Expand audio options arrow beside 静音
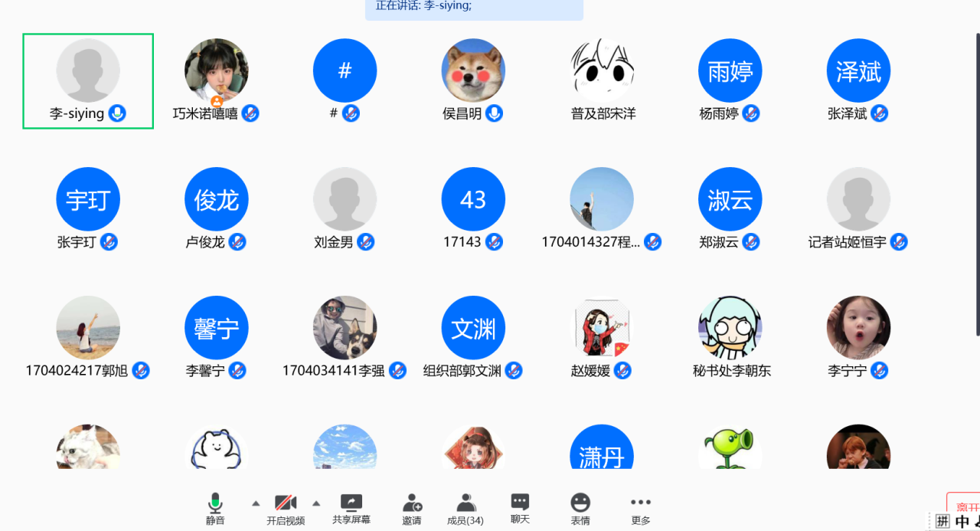 tap(256, 503)
